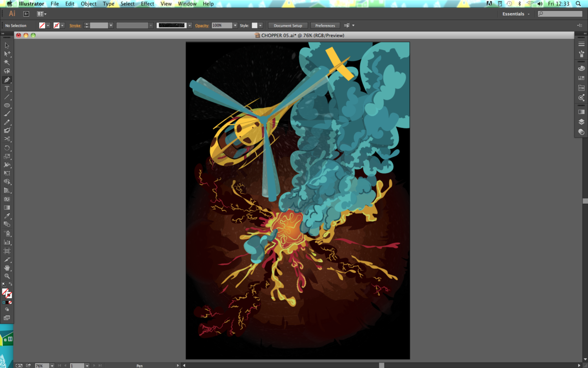Open the Opacity percentage dropdown

pos(235,26)
